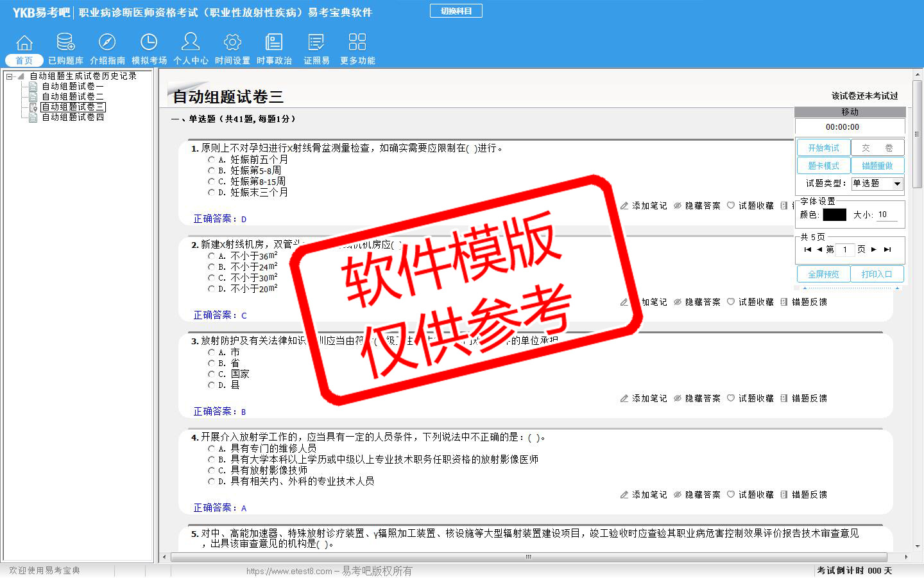Go to next page arrow

(874, 249)
